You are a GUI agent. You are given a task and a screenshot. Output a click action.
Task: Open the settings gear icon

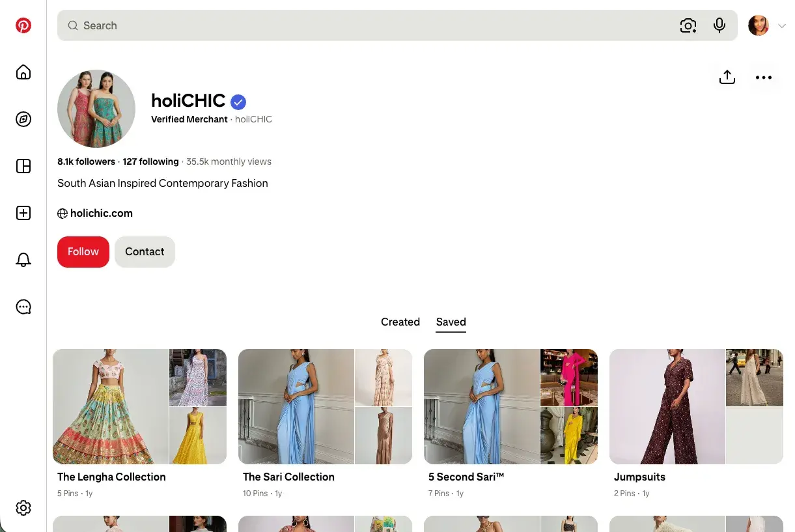tap(23, 508)
